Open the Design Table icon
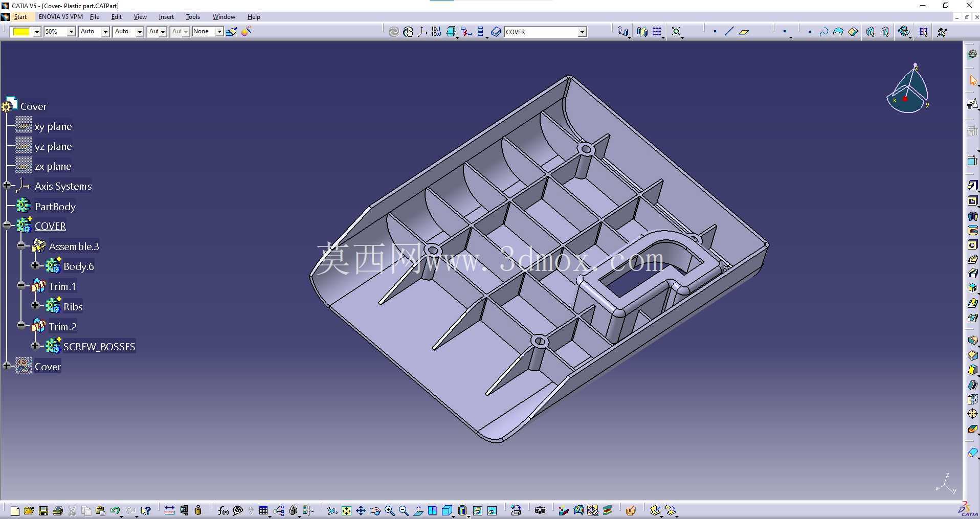980x519 pixels. [263, 510]
